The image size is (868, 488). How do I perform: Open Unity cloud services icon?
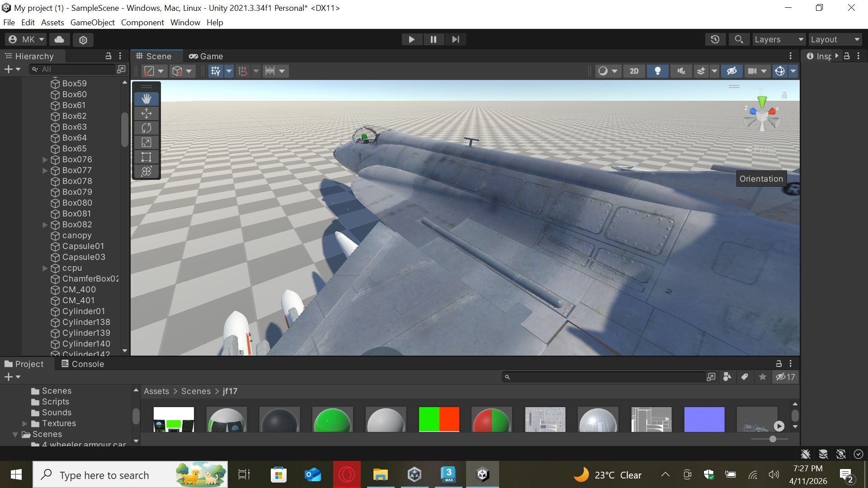pyautogui.click(x=59, y=39)
